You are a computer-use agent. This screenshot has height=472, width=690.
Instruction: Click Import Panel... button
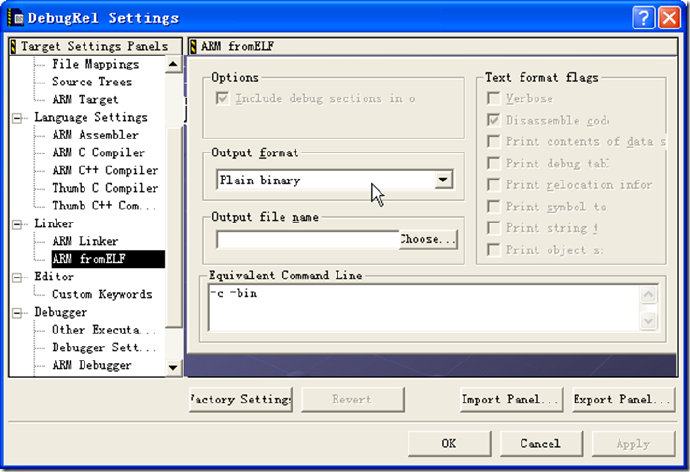click(x=511, y=399)
